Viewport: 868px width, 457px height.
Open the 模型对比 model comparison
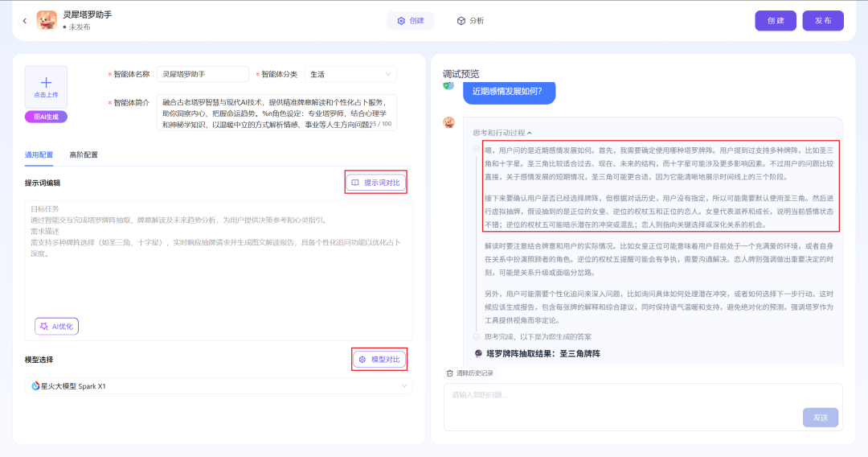[379, 360]
